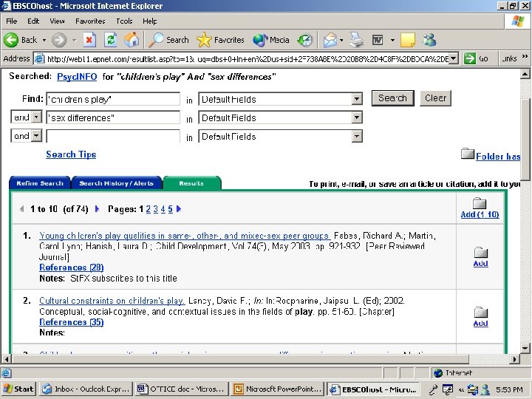This screenshot has width=532, height=399.
Task: Open the View menu
Action: [57, 21]
